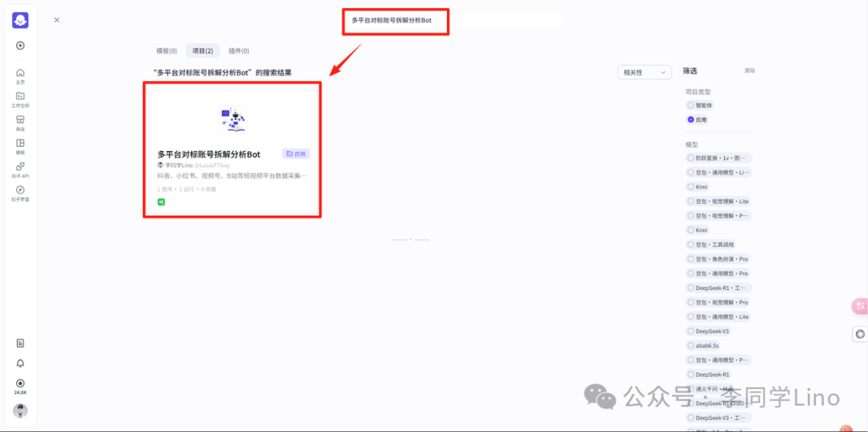Select the abab6.5s model filter
868x432 pixels.
[x=703, y=346]
